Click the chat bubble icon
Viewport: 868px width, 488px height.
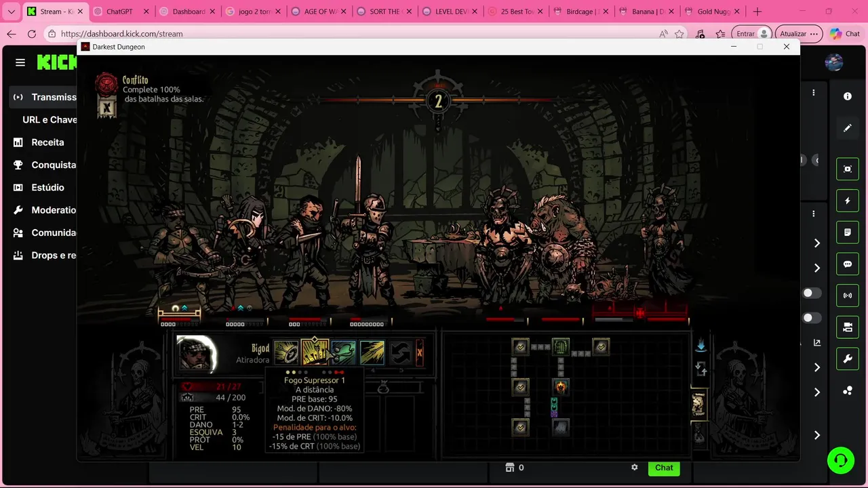848,264
